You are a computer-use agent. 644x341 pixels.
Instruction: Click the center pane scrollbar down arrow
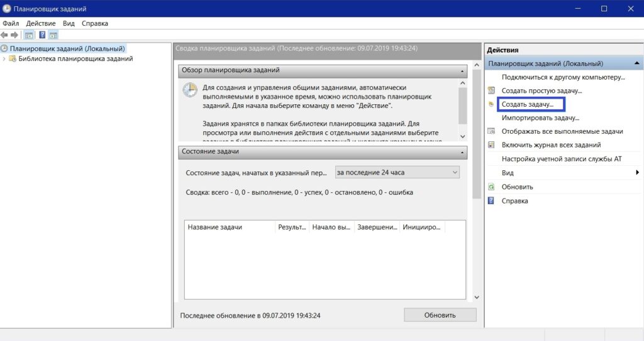(x=477, y=297)
